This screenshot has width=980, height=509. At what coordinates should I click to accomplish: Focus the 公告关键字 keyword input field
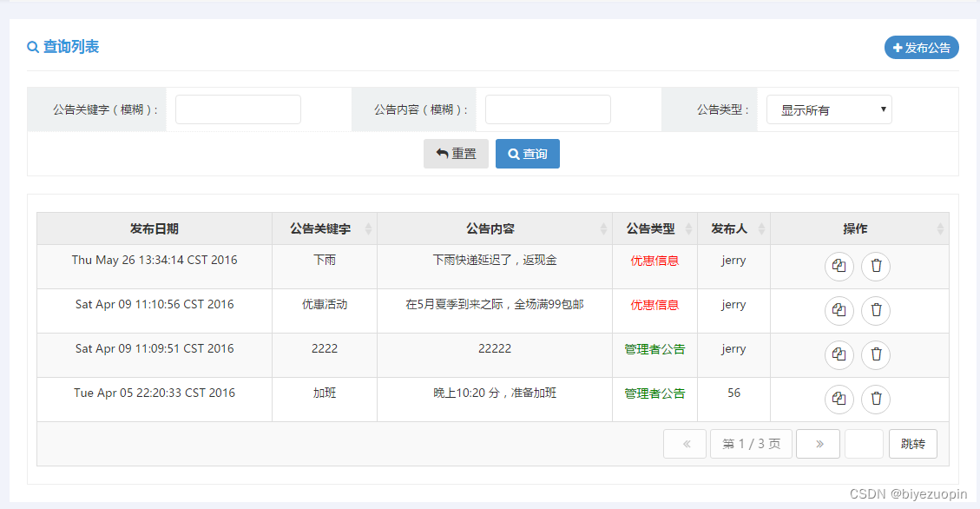(x=238, y=109)
